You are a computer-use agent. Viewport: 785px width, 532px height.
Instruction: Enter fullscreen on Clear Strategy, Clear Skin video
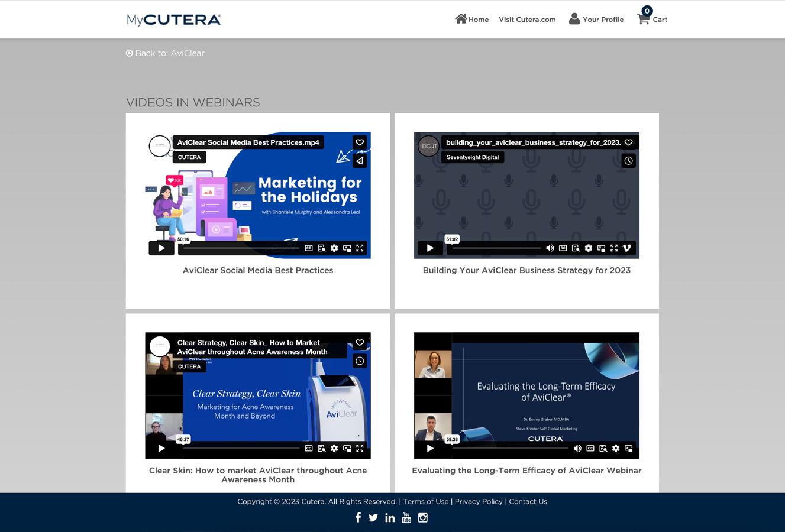(360, 449)
